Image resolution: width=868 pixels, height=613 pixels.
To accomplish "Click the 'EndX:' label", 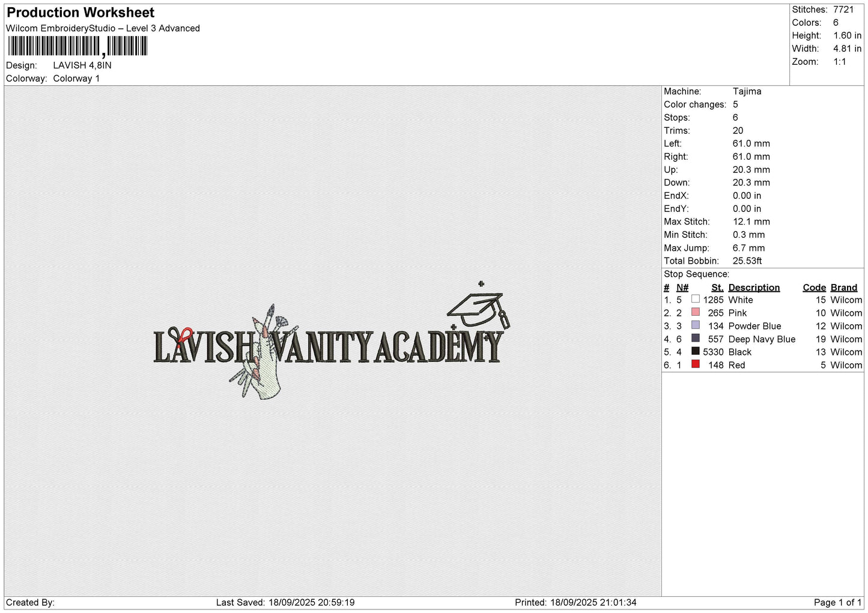I will click(676, 196).
